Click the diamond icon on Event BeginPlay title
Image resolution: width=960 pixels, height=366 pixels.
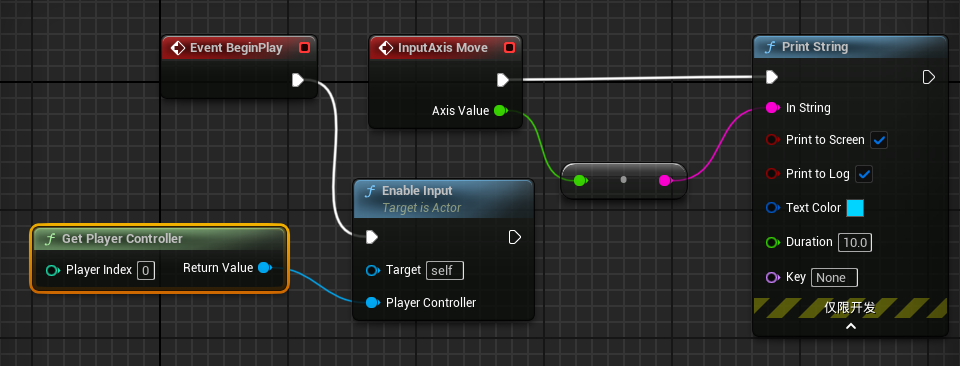pyautogui.click(x=178, y=48)
